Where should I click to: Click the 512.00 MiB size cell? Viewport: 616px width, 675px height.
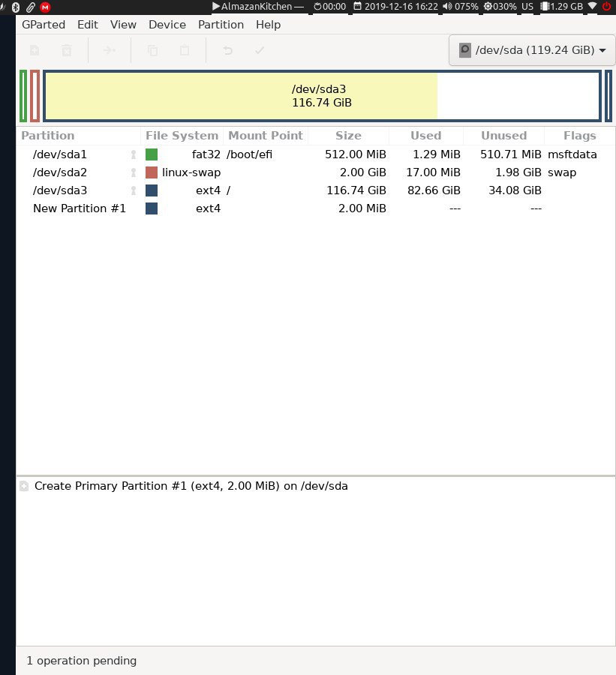(356, 154)
